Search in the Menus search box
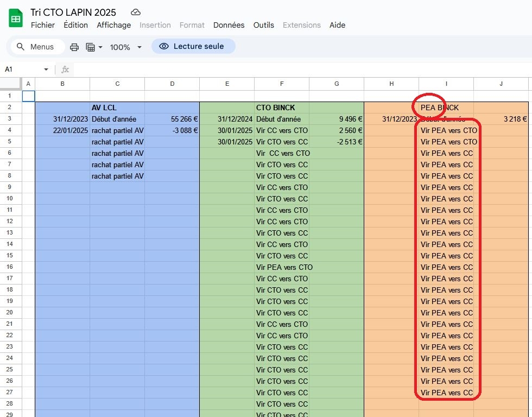Viewport: 532px width, 417px height. 36,47
